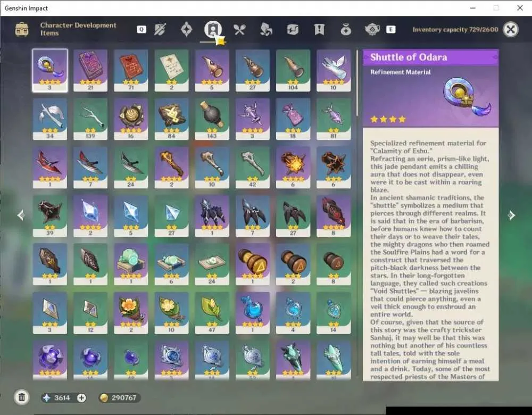This screenshot has height=415, width=532.
Task: Select the purple pouch item with count 18
Action: (293, 119)
